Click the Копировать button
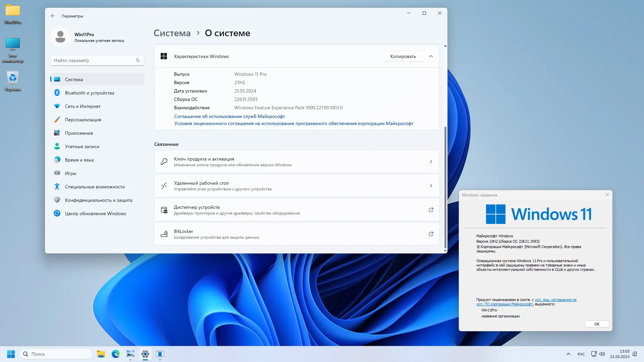The height and width of the screenshot is (362, 644). click(403, 56)
